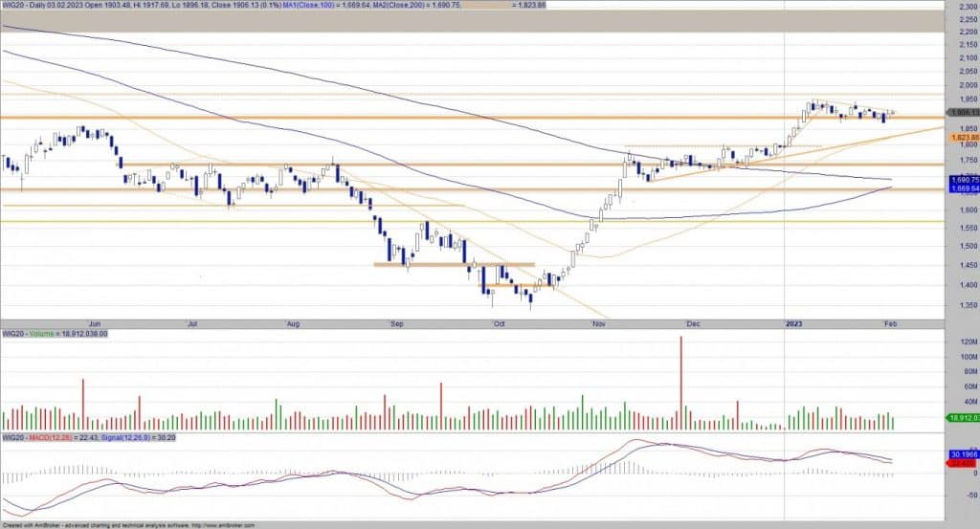Click the 2023 year marker on time axis

793,324
